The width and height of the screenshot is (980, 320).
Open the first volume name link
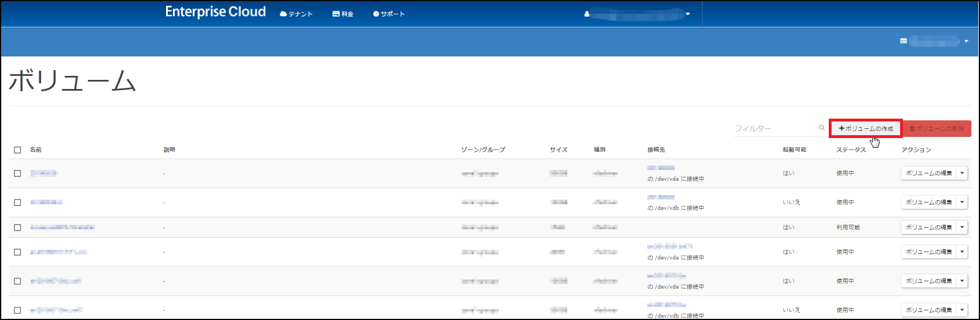44,173
